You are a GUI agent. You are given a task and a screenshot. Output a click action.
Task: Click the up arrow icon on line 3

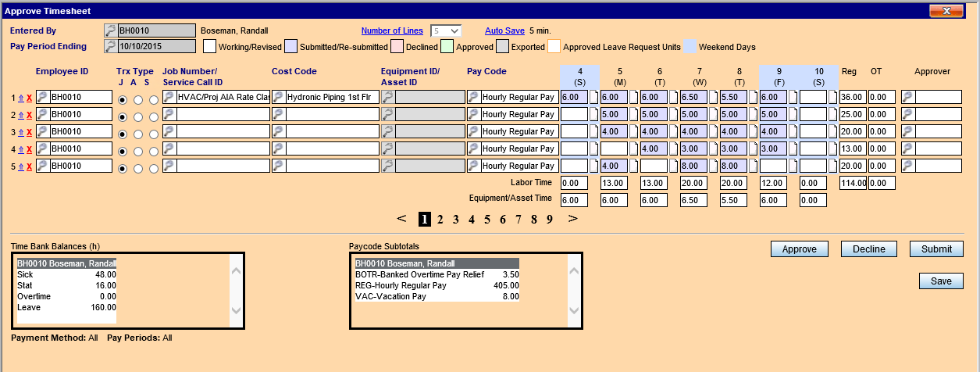[x=21, y=132]
